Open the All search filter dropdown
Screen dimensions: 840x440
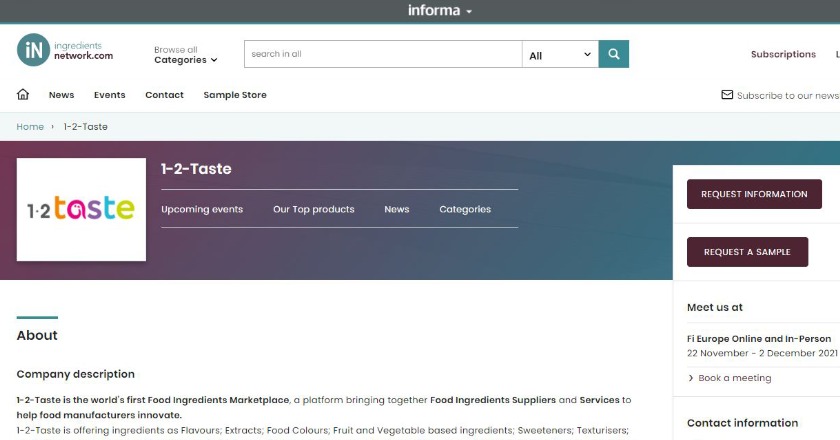click(560, 55)
